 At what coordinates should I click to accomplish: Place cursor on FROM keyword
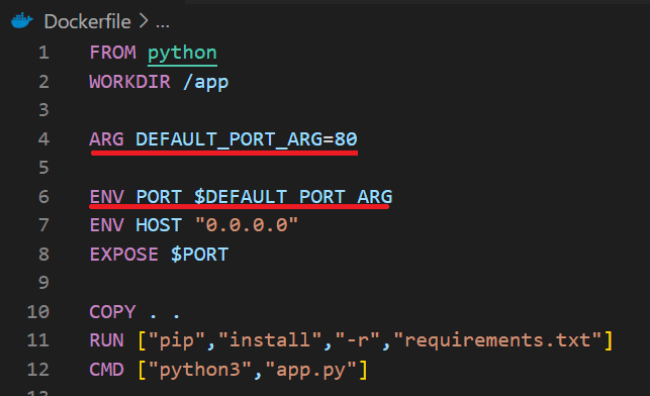pos(113,53)
